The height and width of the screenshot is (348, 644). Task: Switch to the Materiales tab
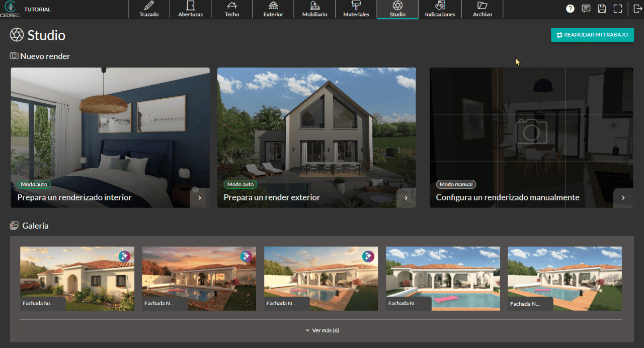(x=356, y=10)
